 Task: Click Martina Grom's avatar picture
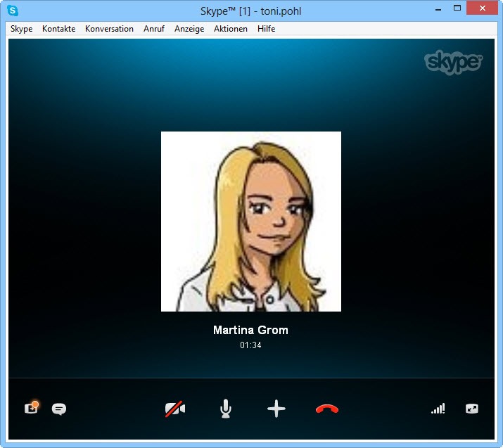coord(251,222)
